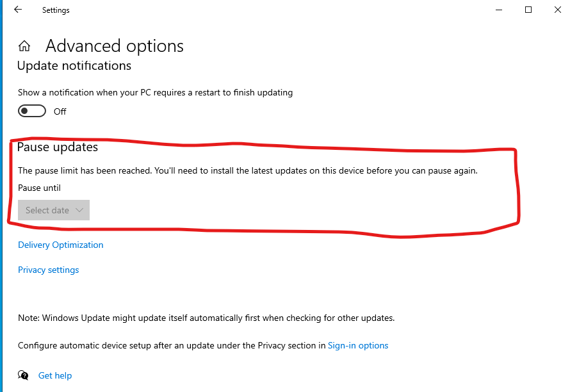
Task: Follow the Sign-in options link
Action: (358, 345)
